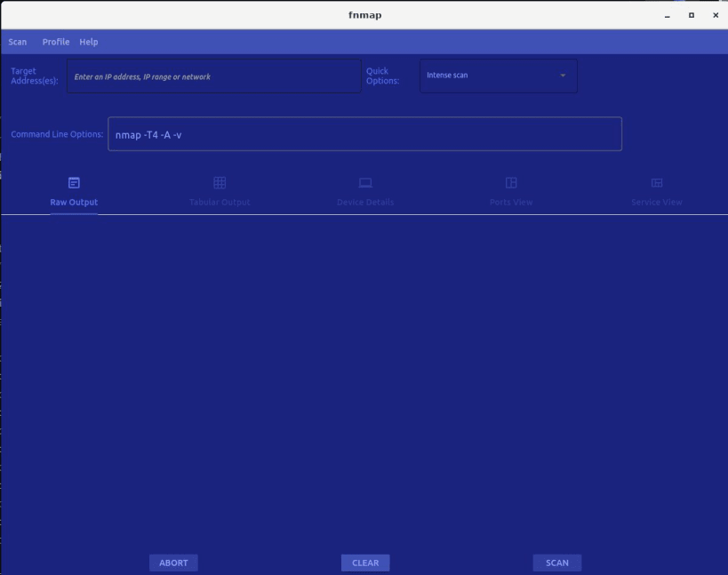Screen dimensions: 728x575
Task: Click the ABORT button
Action: (173, 563)
